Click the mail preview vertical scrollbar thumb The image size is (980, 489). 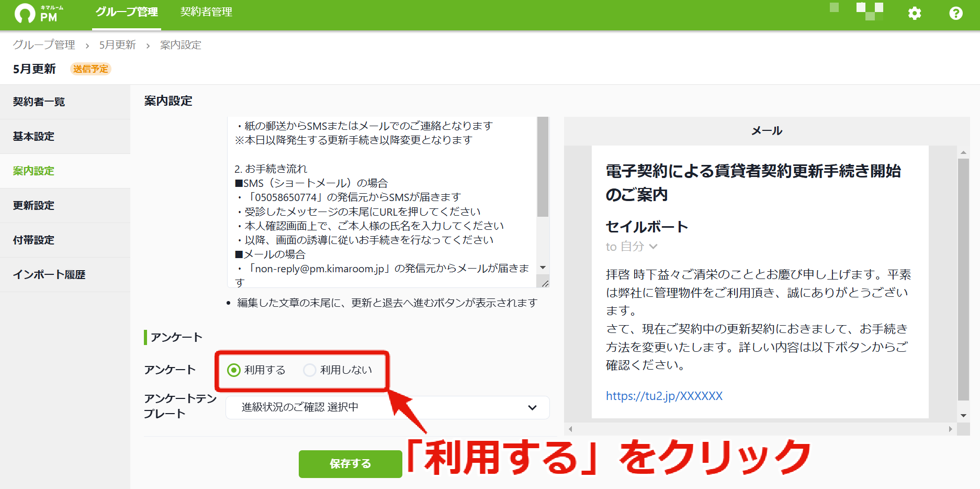click(x=963, y=280)
